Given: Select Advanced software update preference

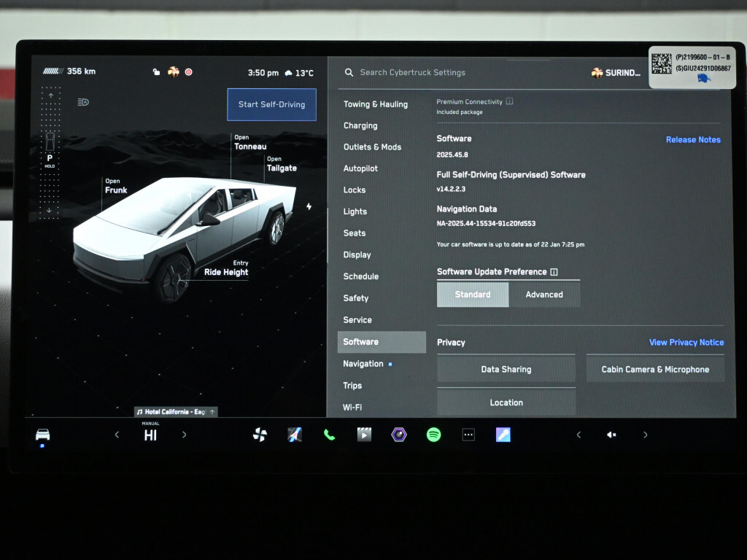Looking at the screenshot, I should 544,295.
